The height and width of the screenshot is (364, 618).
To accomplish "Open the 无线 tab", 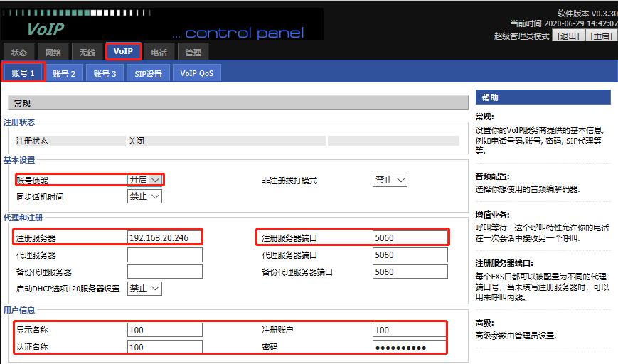I will (x=87, y=52).
